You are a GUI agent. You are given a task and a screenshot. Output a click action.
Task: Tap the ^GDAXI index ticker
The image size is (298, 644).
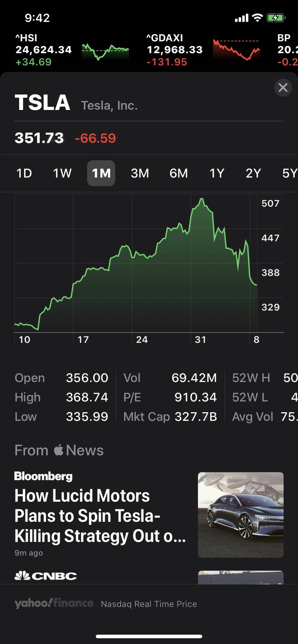tap(175, 50)
